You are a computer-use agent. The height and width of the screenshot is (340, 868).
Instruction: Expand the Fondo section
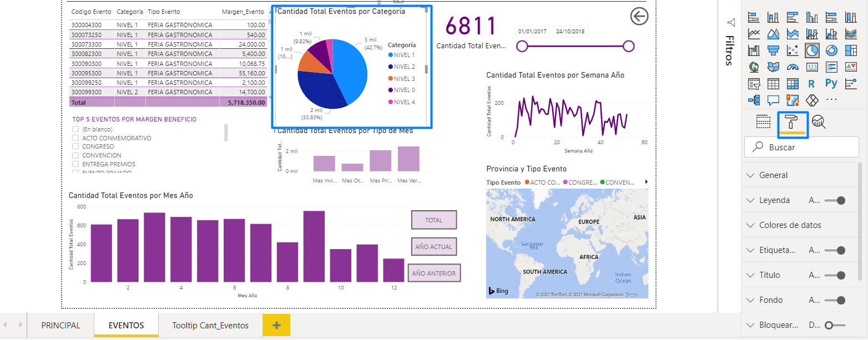tap(750, 300)
